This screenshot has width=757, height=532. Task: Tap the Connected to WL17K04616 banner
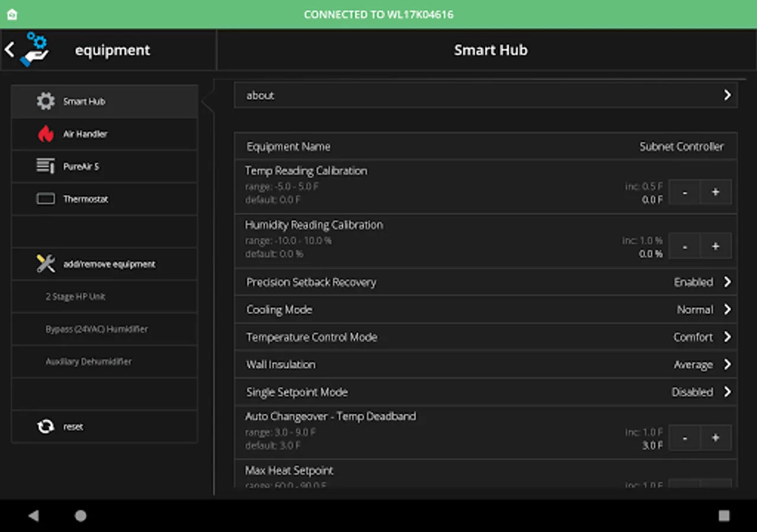pos(378,14)
